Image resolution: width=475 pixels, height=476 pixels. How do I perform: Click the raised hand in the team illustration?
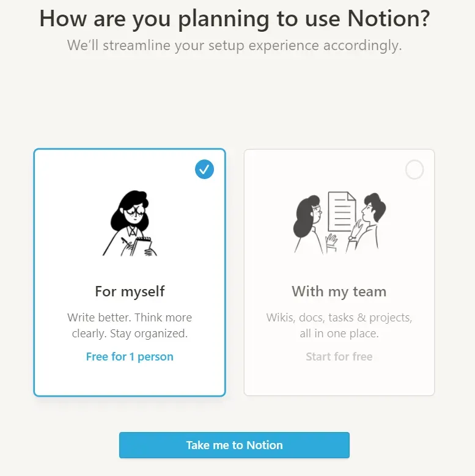tap(331, 240)
